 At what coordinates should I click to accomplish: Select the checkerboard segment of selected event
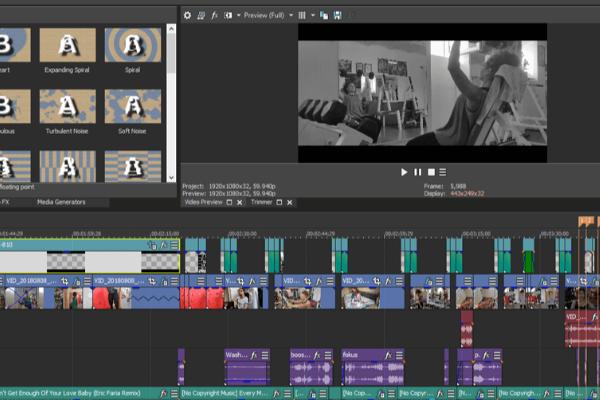tap(66, 262)
